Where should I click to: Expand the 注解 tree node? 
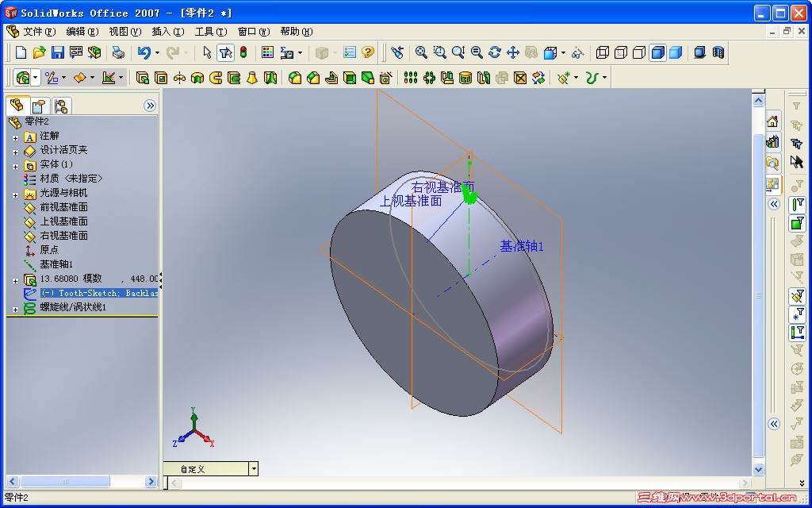16,138
